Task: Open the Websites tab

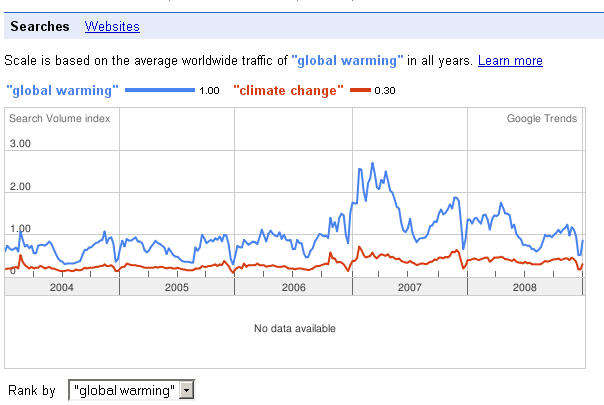Action: [112, 27]
